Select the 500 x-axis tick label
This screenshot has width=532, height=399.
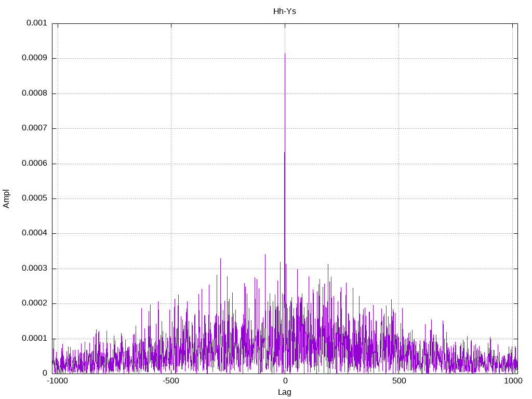point(398,381)
